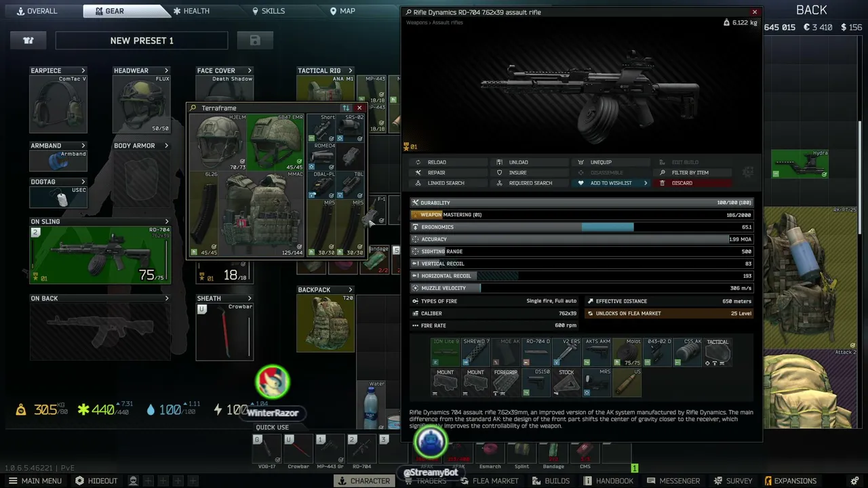Open the weapon panel settings cog
The width and height of the screenshot is (868, 488).
748,172
